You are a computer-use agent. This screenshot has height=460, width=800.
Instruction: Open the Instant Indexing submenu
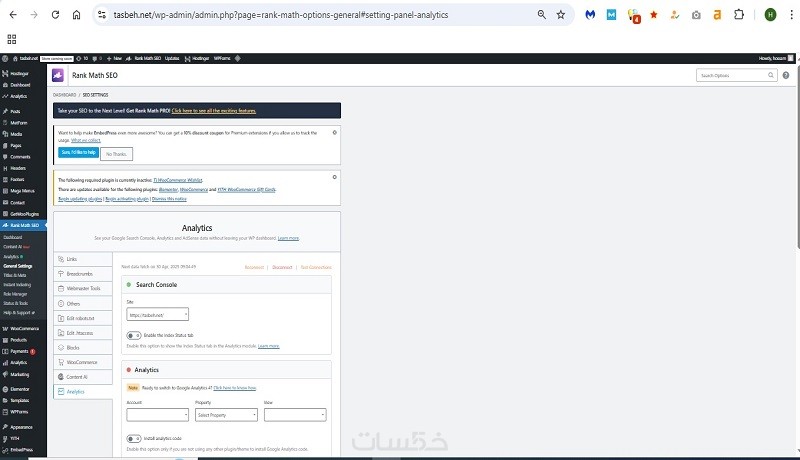pyautogui.click(x=17, y=285)
